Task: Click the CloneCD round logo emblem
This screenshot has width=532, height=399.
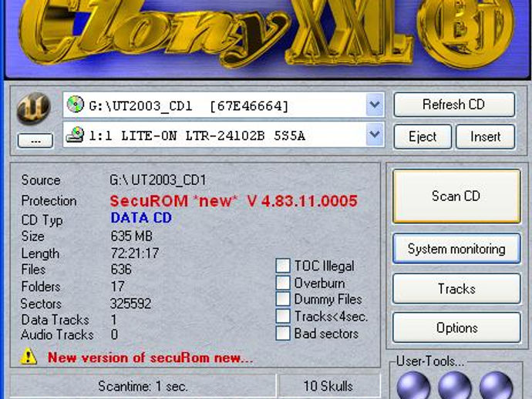Action: click(466, 31)
